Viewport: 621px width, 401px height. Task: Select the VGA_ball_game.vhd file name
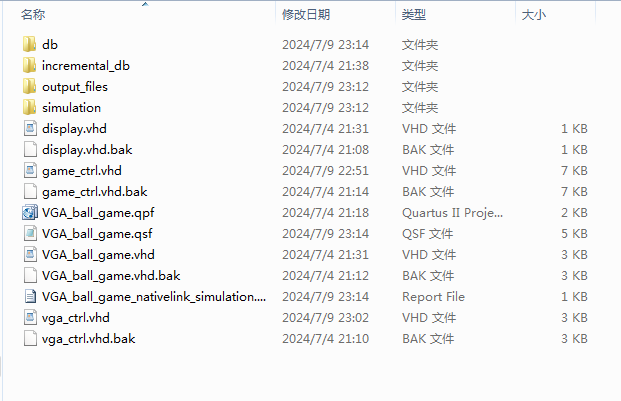pos(98,255)
